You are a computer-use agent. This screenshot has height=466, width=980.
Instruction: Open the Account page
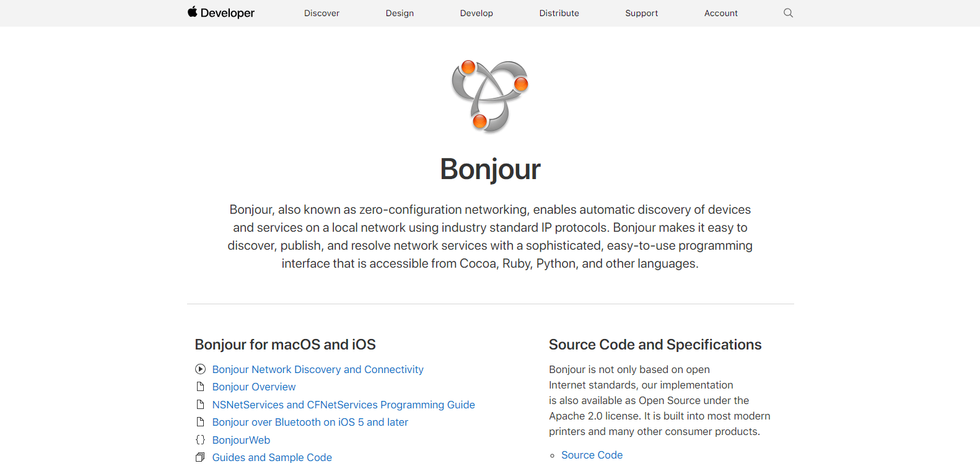click(720, 13)
